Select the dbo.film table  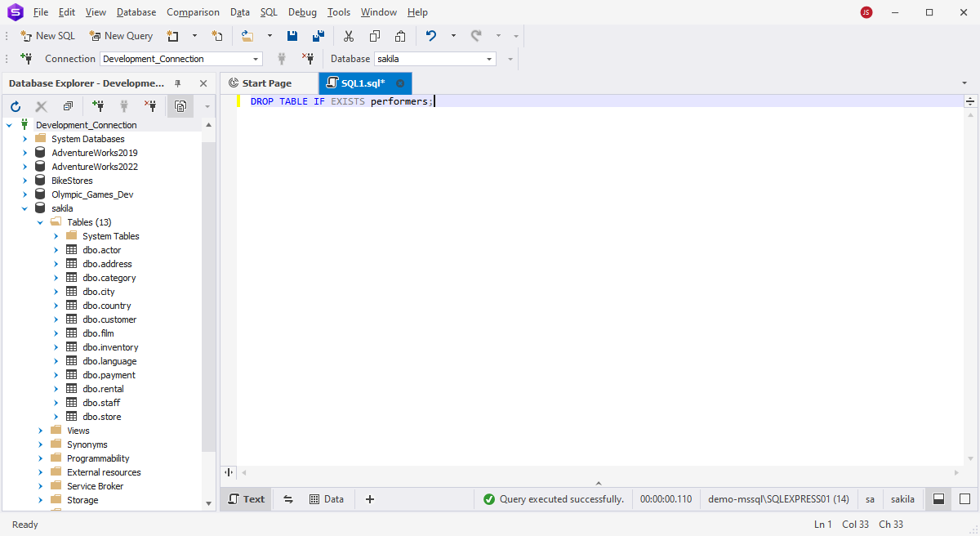(98, 333)
